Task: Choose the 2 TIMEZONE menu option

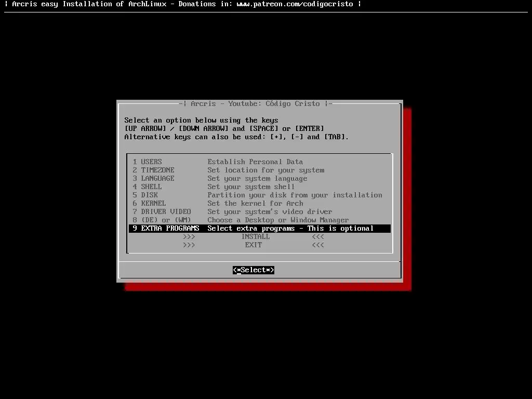Action: coord(260,170)
